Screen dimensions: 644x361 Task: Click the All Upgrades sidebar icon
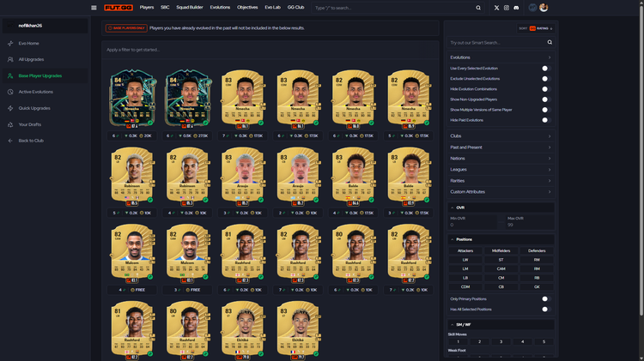[10, 59]
